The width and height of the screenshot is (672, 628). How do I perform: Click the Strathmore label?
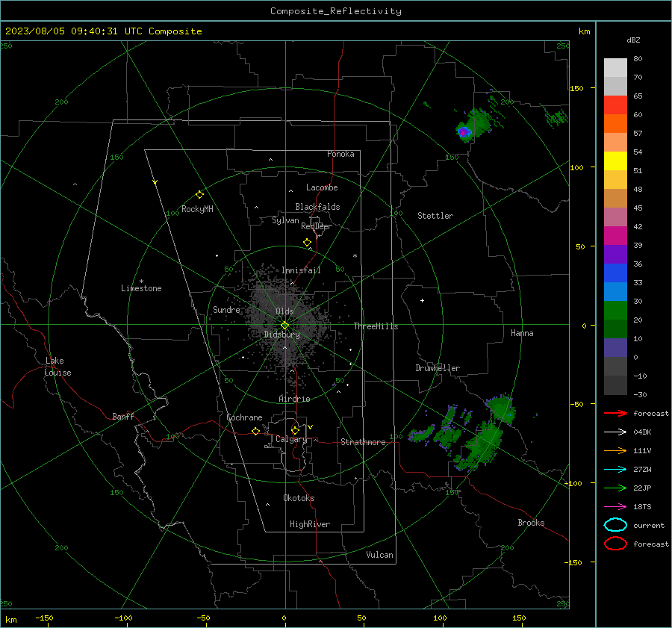[363, 442]
